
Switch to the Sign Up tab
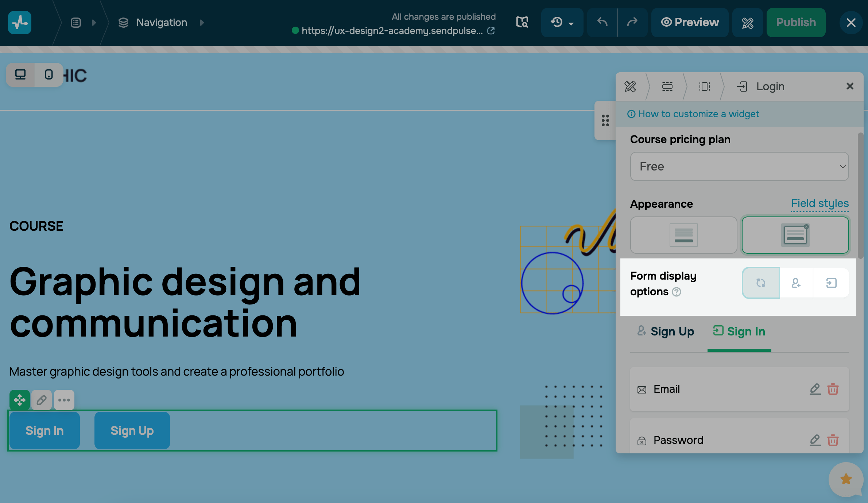(666, 331)
